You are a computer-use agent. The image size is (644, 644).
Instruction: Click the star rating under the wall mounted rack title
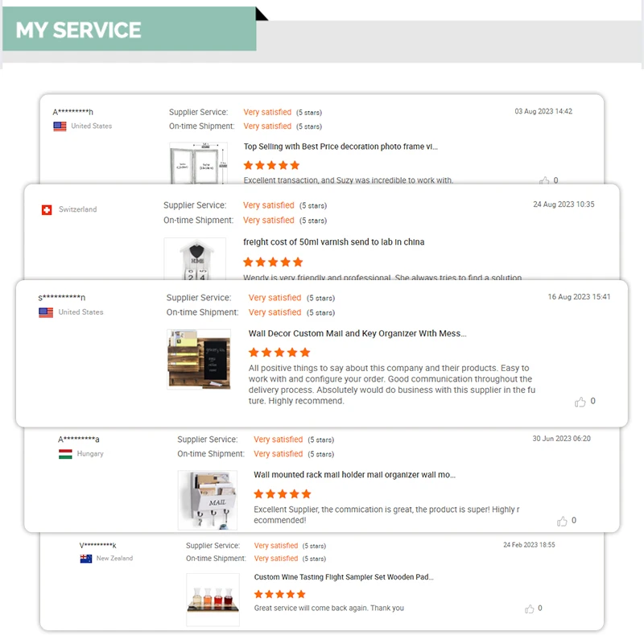coord(283,493)
